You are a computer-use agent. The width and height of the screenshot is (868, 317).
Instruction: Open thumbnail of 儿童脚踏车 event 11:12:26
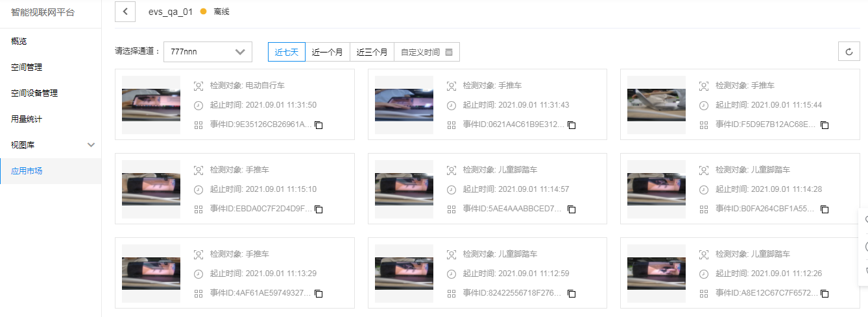coord(657,274)
